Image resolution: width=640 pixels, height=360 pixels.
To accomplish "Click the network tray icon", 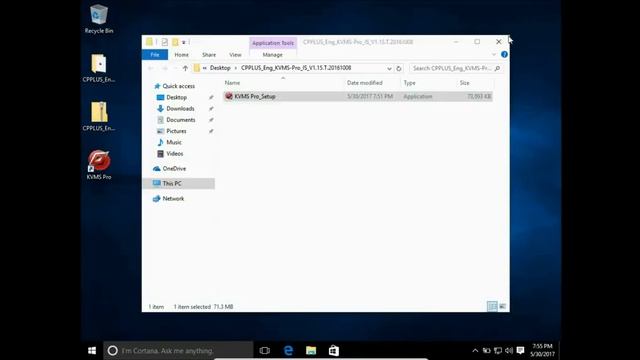I will pos(498,351).
